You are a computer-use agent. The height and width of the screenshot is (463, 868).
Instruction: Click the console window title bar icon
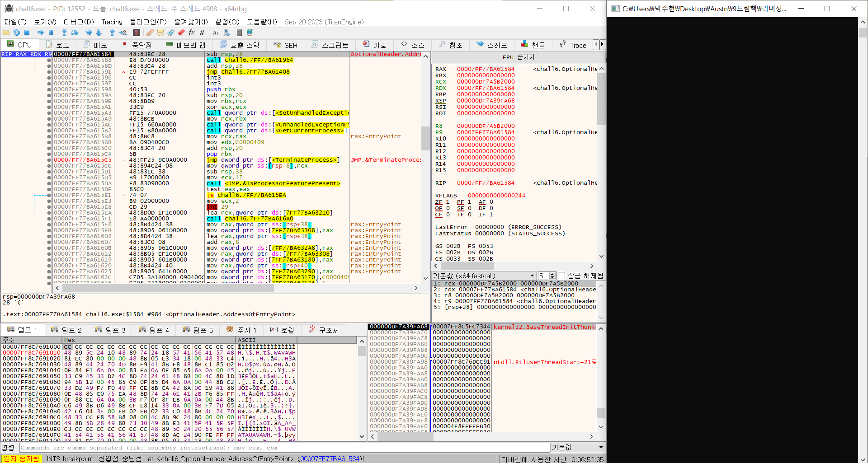pos(615,9)
